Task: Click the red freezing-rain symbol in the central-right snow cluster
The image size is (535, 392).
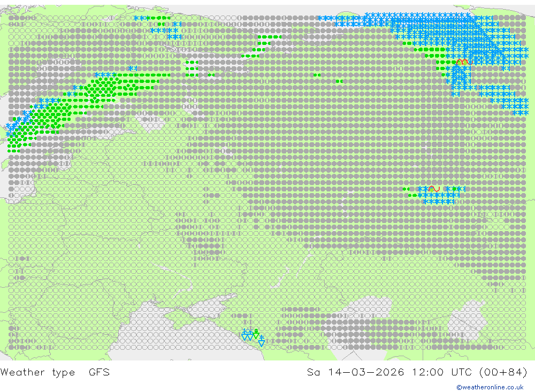Action: (434, 189)
